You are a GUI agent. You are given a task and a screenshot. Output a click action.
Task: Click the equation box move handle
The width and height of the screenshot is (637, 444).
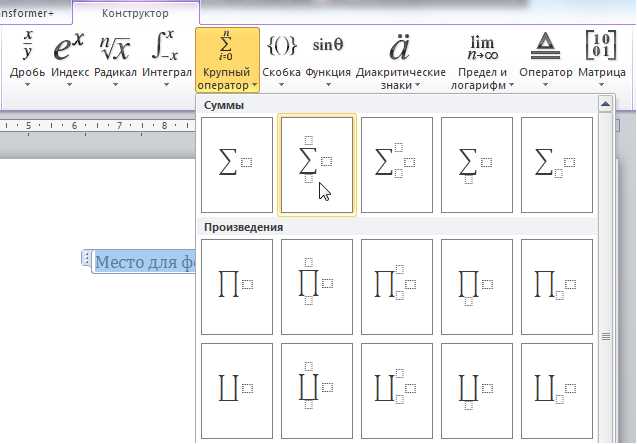click(x=86, y=258)
